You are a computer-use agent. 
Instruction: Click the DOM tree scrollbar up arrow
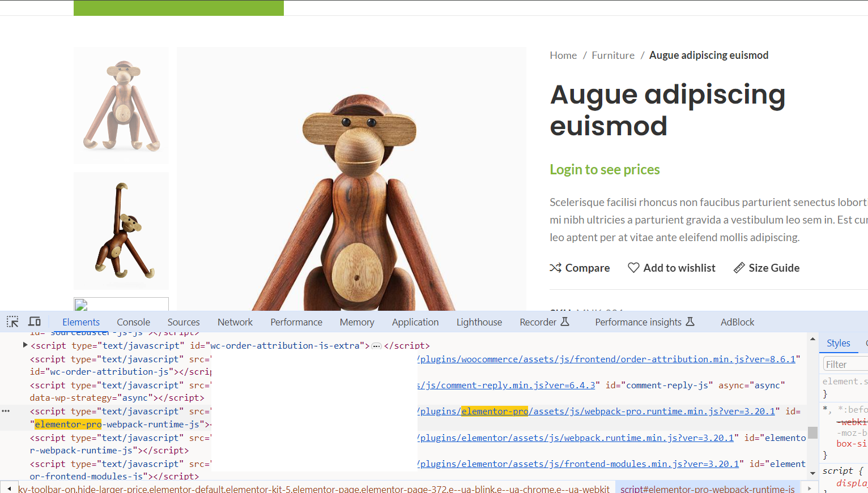pyautogui.click(x=812, y=338)
